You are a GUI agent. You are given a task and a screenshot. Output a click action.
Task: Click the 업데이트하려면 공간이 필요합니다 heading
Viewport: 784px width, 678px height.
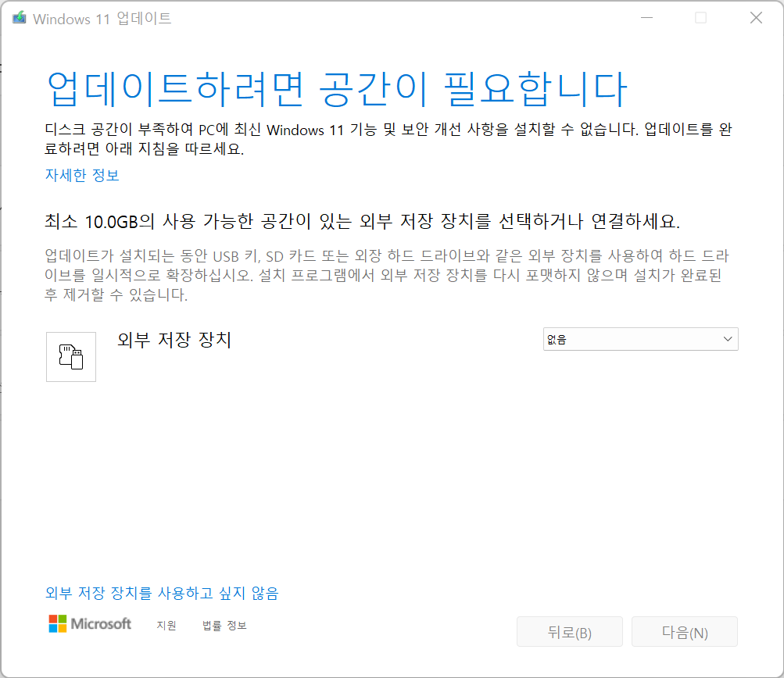coord(336,89)
